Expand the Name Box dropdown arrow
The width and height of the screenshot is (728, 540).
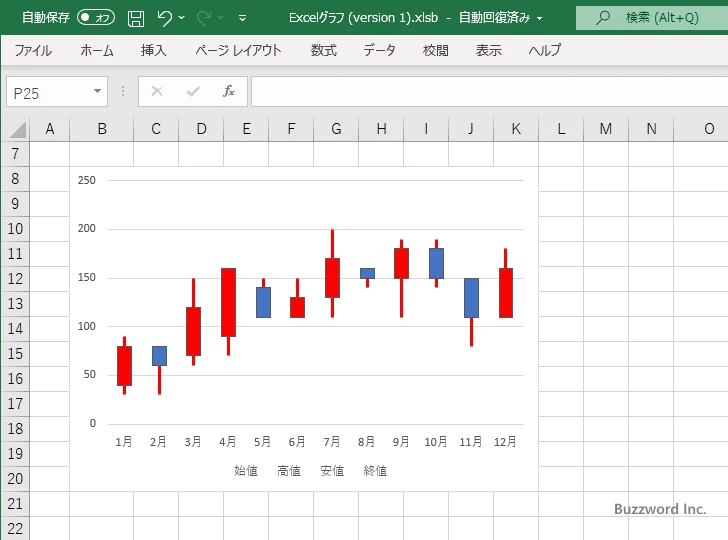pyautogui.click(x=97, y=91)
